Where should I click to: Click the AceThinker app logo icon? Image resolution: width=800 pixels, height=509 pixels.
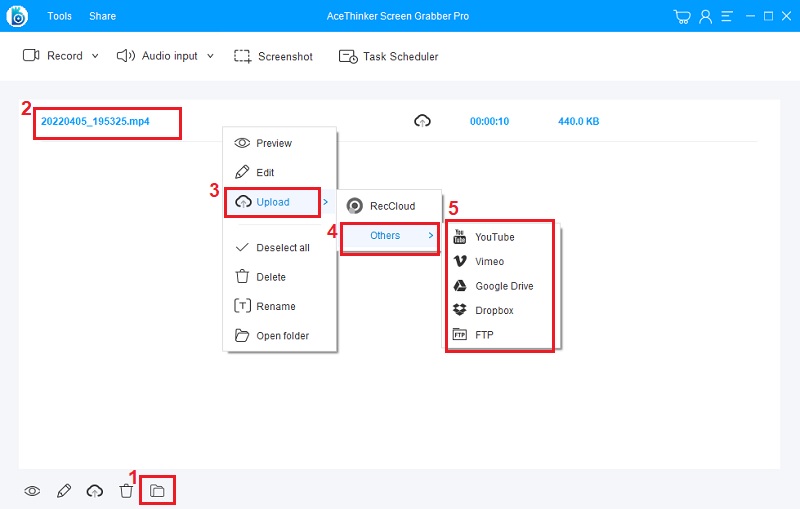pyautogui.click(x=17, y=16)
